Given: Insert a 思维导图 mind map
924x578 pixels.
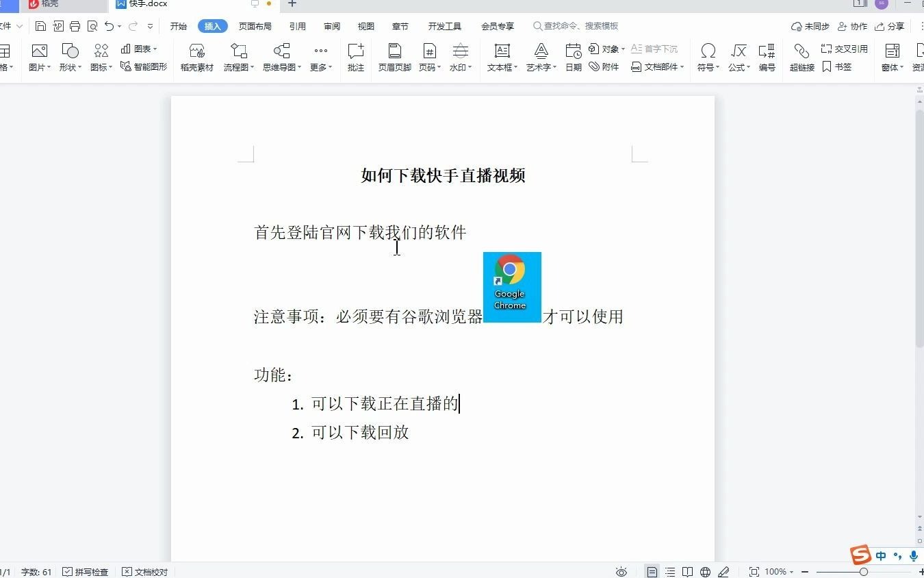Looking at the screenshot, I should point(282,58).
